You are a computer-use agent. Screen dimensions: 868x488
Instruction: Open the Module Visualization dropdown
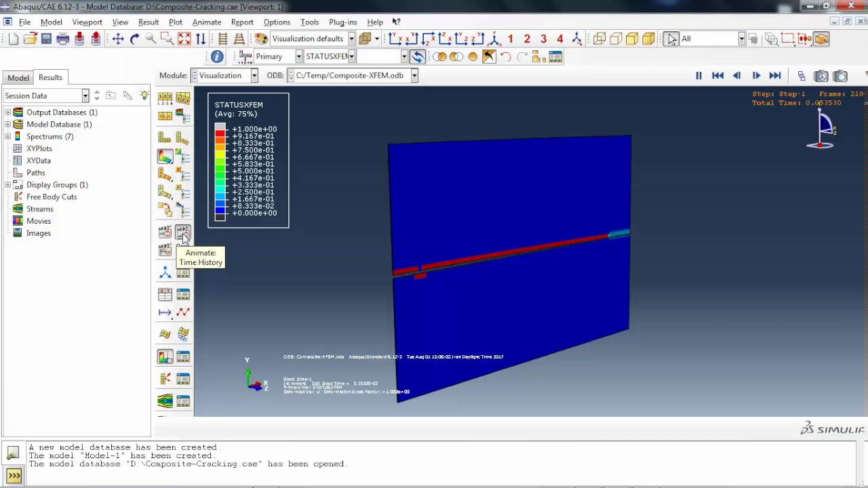(254, 75)
